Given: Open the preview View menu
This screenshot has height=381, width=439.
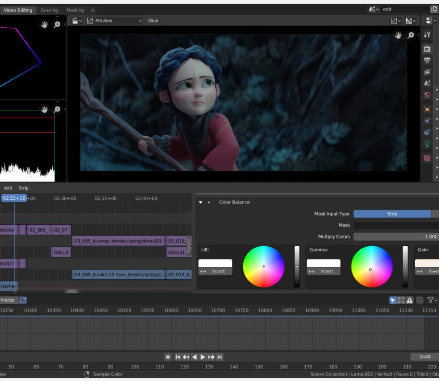Looking at the screenshot, I should (153, 21).
